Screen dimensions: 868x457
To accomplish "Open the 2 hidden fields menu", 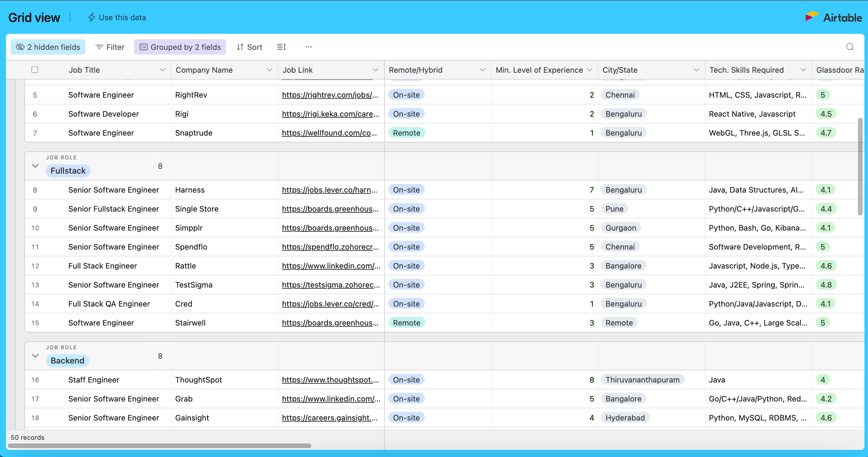I will coord(48,47).
